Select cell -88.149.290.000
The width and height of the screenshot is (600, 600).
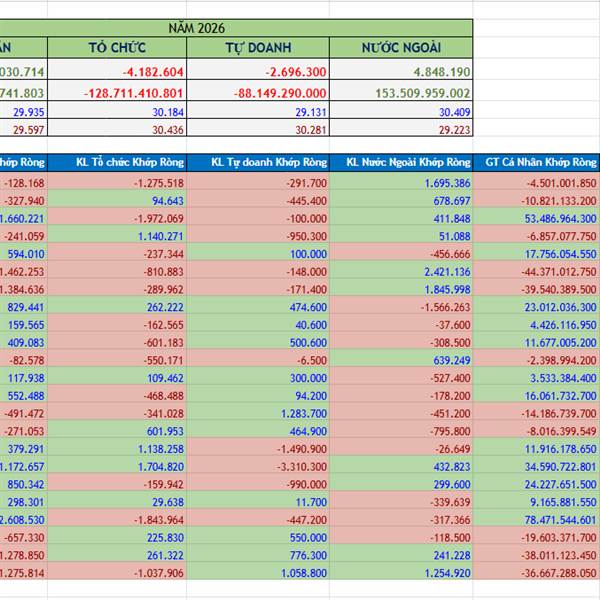tap(258, 91)
